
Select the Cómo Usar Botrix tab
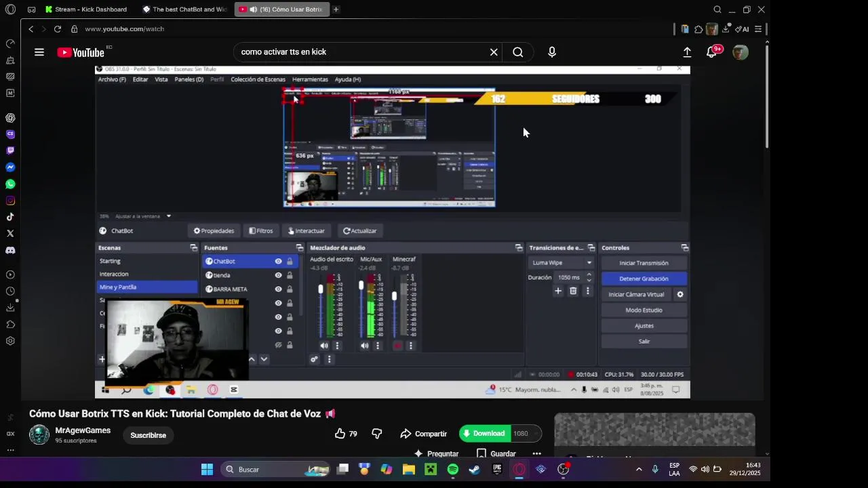pos(281,9)
